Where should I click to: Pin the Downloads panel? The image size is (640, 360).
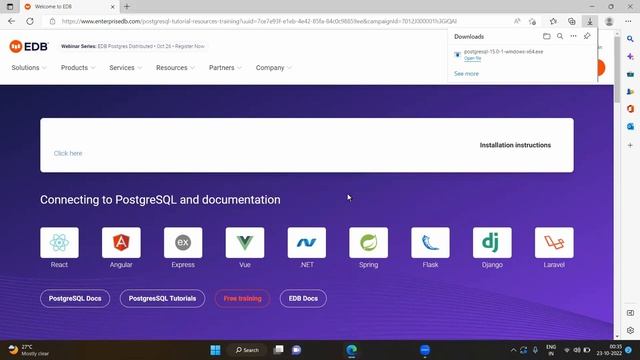587,36
